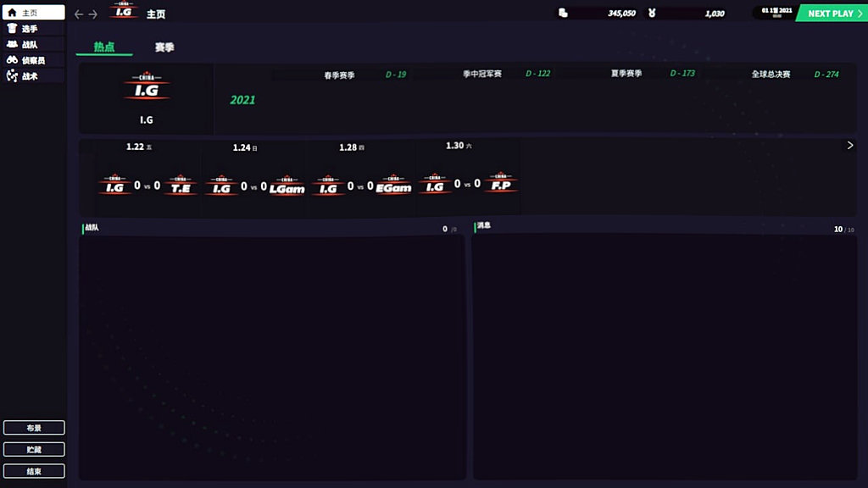Select I.G logo in the 1.24 match
This screenshot has width=868, height=488.
pos(221,186)
